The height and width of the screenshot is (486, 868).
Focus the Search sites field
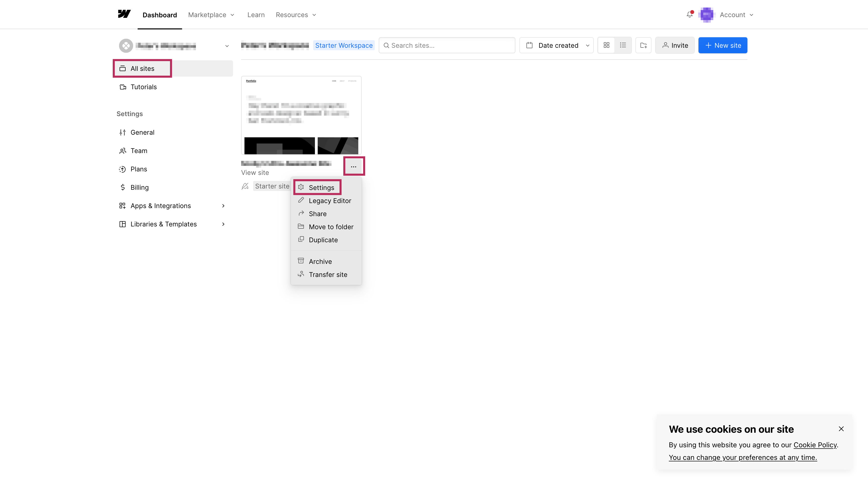tap(447, 45)
